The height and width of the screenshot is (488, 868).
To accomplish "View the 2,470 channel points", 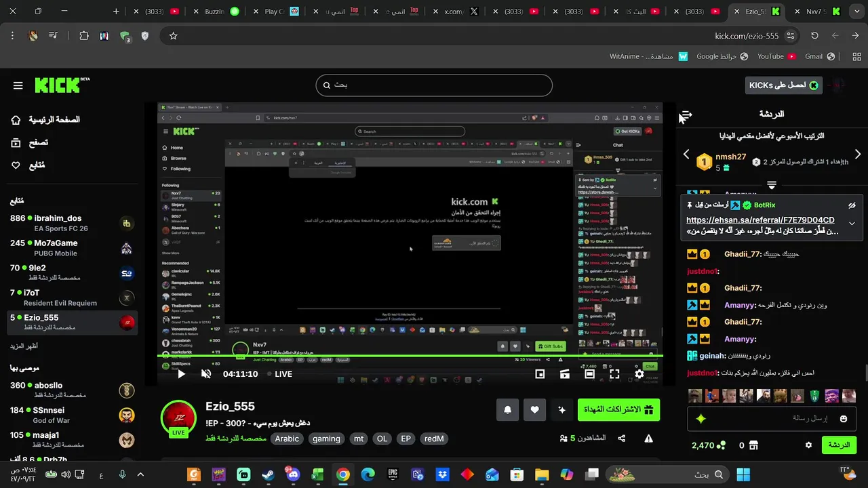I will (709, 445).
